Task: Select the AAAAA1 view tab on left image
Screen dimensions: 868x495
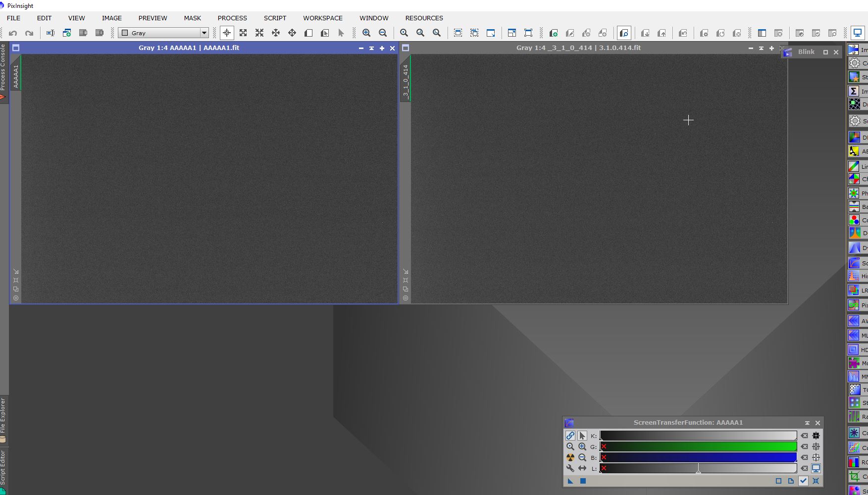Action: point(16,76)
